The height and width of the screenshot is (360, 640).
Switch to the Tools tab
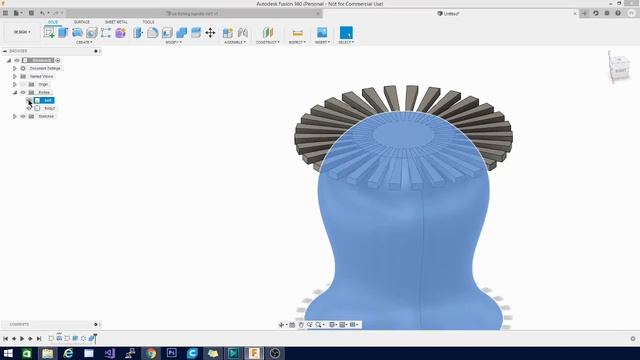pyautogui.click(x=148, y=22)
